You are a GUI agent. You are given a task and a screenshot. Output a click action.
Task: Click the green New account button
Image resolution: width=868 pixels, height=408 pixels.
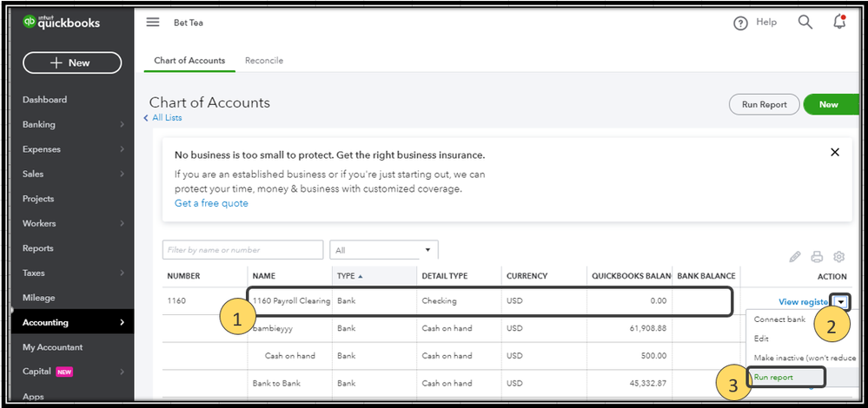(831, 104)
